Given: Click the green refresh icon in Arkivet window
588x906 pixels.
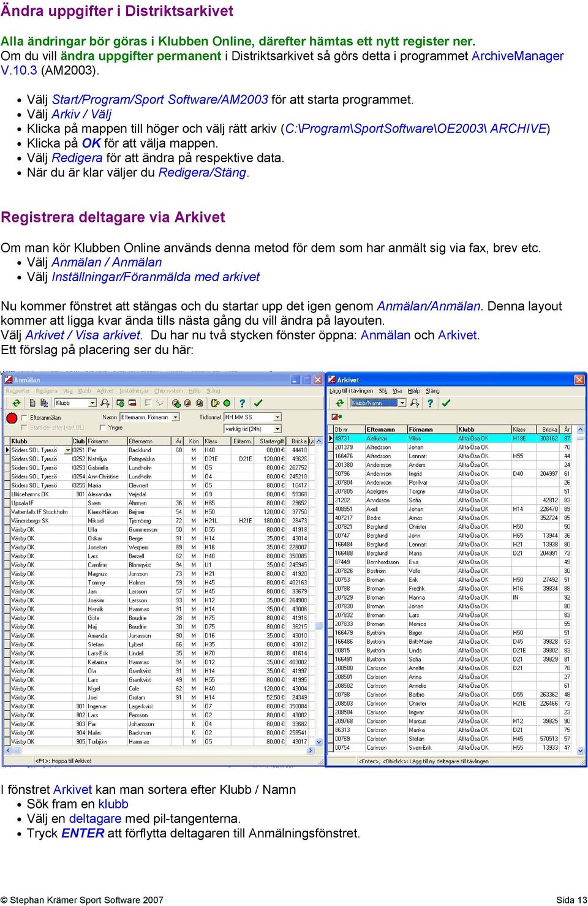Looking at the screenshot, I should point(340,403).
